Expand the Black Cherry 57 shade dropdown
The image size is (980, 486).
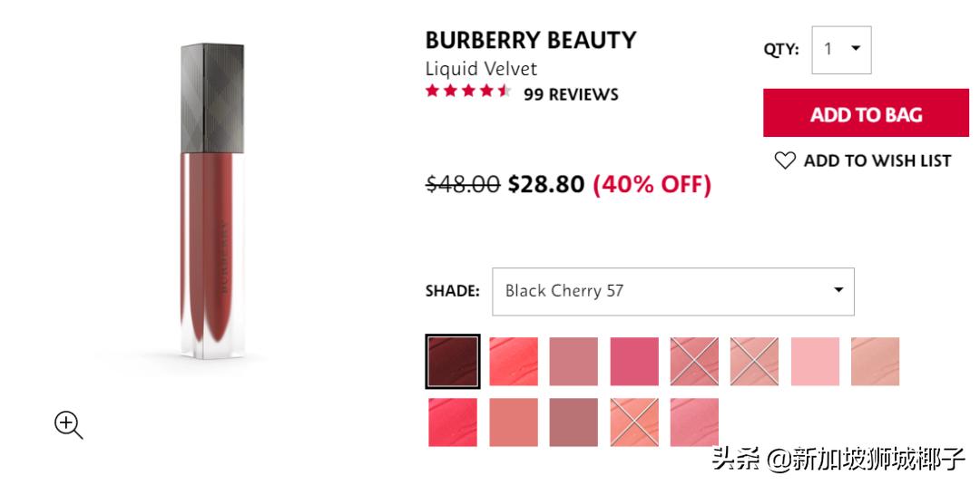(672, 291)
